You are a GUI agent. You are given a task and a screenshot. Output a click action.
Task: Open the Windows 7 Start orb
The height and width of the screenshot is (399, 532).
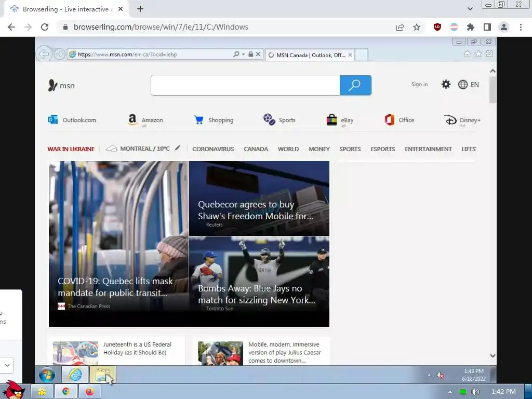pos(47,375)
